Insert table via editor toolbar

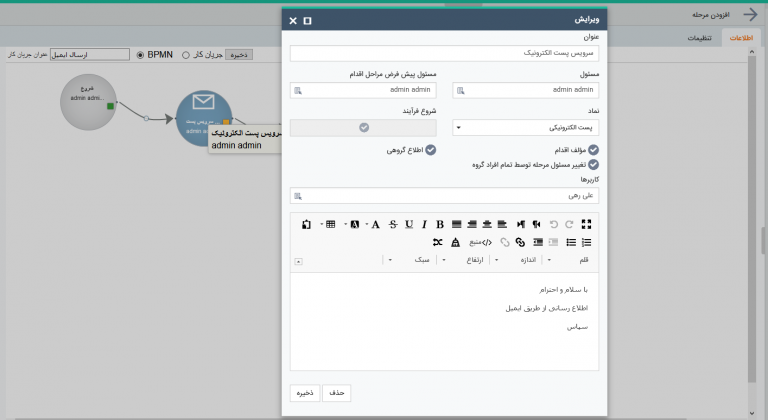[x=331, y=224]
